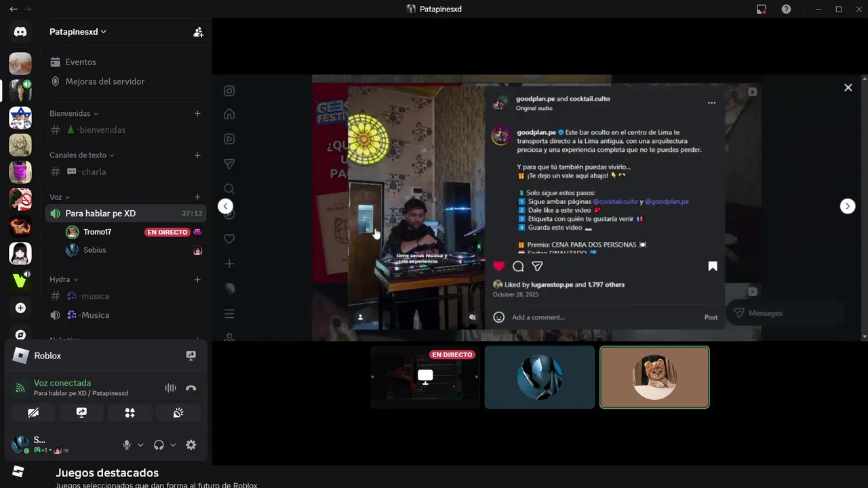Click the invite people icon beside Patapinesxd

(x=198, y=32)
